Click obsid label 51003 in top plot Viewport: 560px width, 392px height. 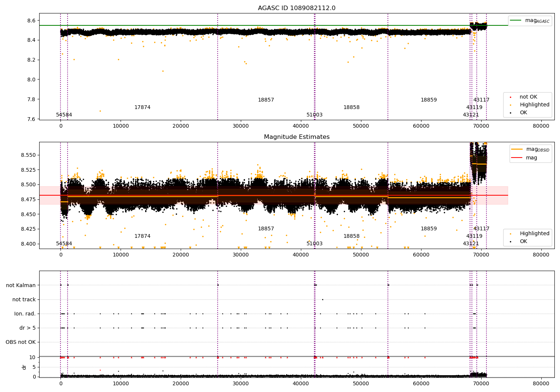[314, 115]
